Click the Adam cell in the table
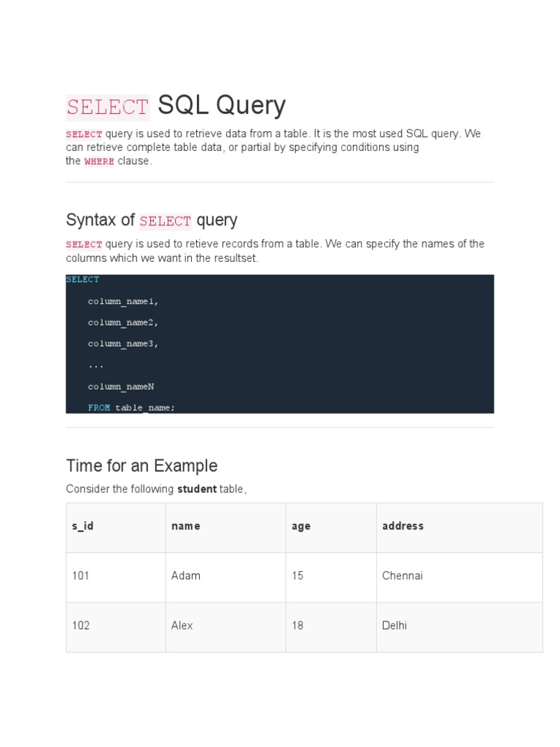The height and width of the screenshot is (747, 560). pos(186,576)
